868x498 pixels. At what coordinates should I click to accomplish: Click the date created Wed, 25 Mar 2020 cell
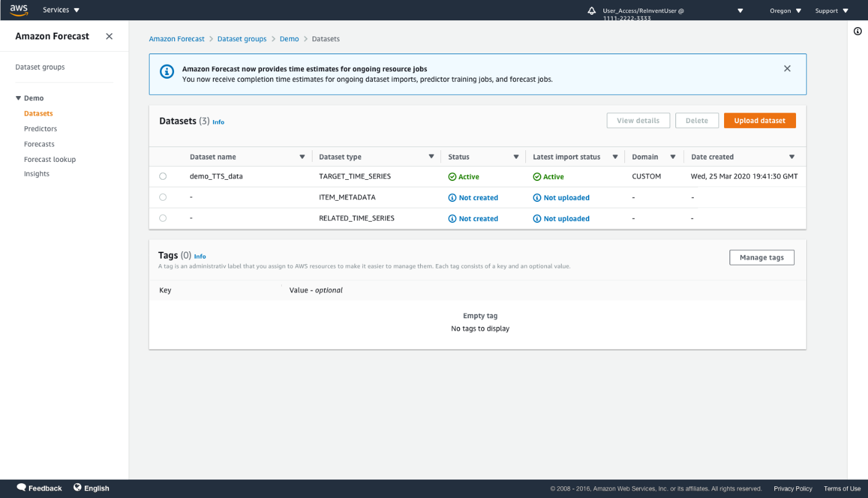click(744, 176)
